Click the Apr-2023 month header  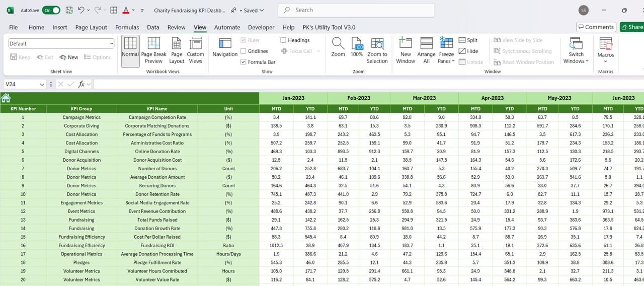point(493,98)
